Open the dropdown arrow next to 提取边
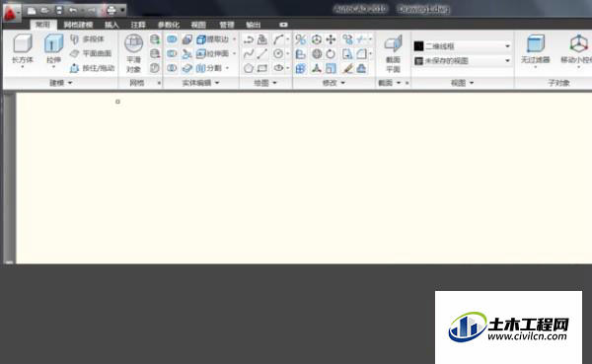 coord(234,39)
